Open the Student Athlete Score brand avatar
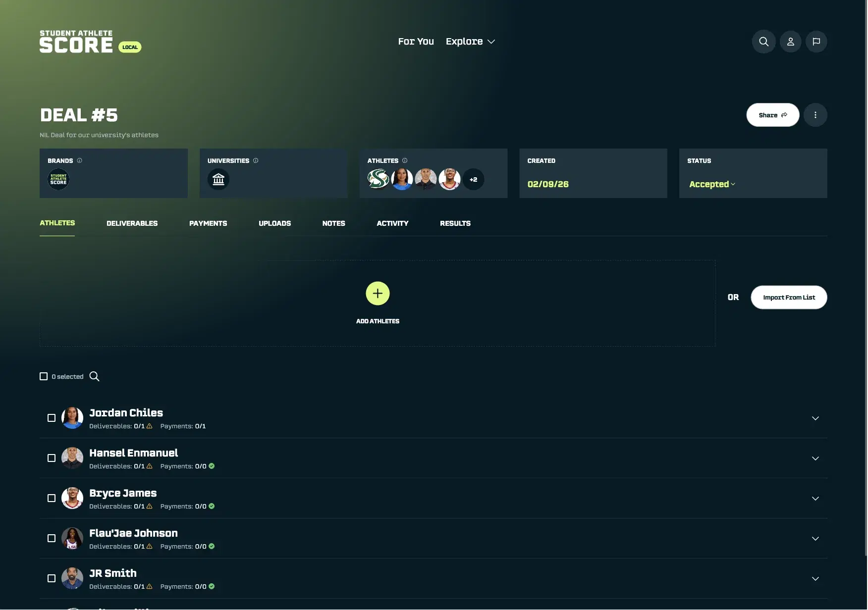The width and height of the screenshot is (868, 610). 58,179
